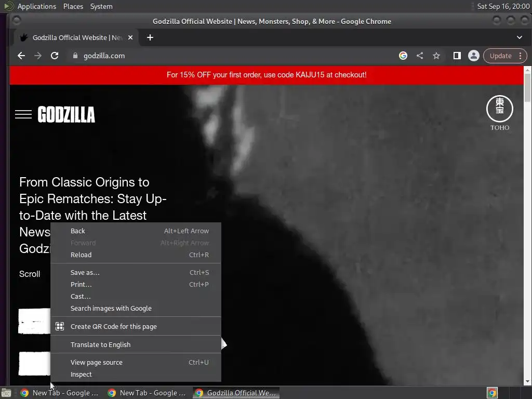Open the Chrome profile avatar
The image size is (532, 399).
click(x=474, y=56)
